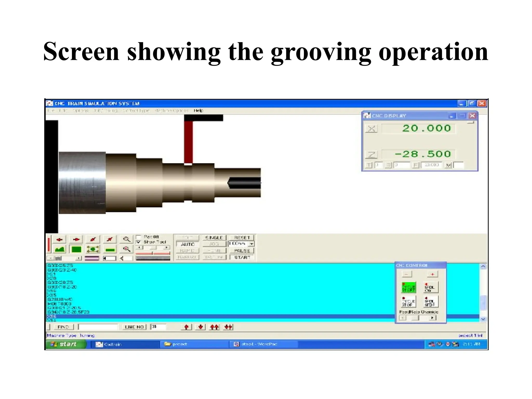
Task: Enable the Part Off checkbox
Action: tap(138, 237)
